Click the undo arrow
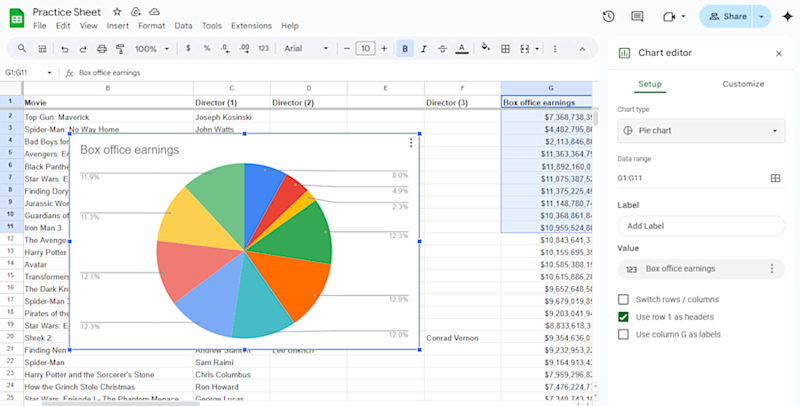Image resolution: width=800 pixels, height=406 pixels. pyautogui.click(x=65, y=49)
